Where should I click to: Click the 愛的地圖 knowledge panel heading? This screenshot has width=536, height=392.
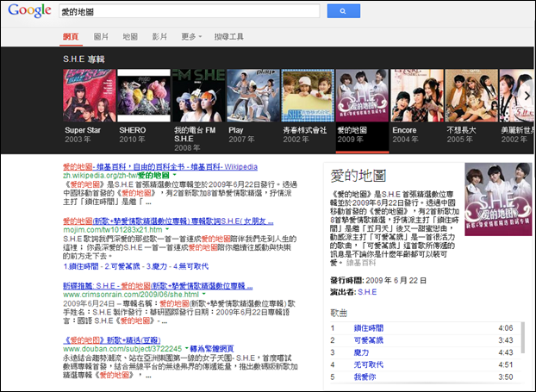click(358, 176)
